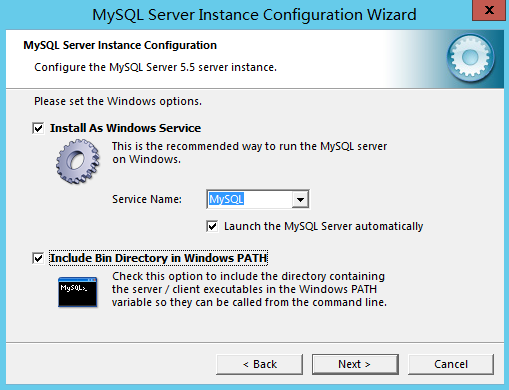
Task: Click inside the Service Name field showing MySQL
Action: click(249, 199)
